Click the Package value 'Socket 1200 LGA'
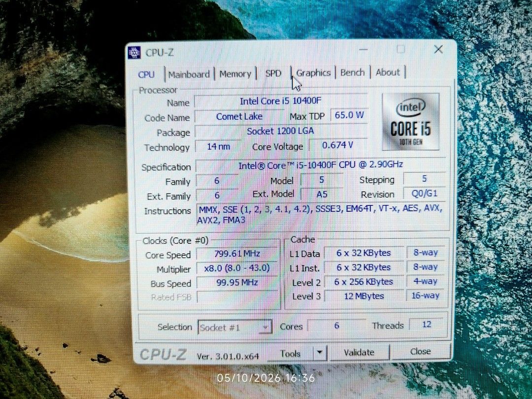 click(x=281, y=131)
